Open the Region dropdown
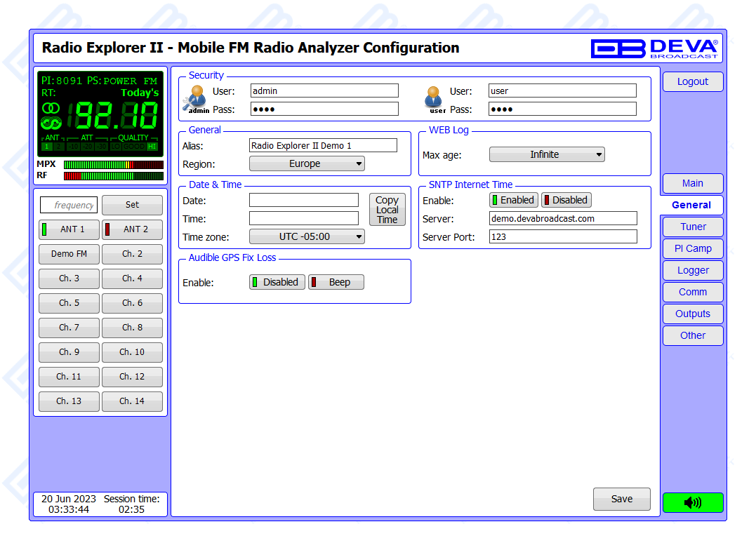The image size is (756, 550). (x=307, y=163)
